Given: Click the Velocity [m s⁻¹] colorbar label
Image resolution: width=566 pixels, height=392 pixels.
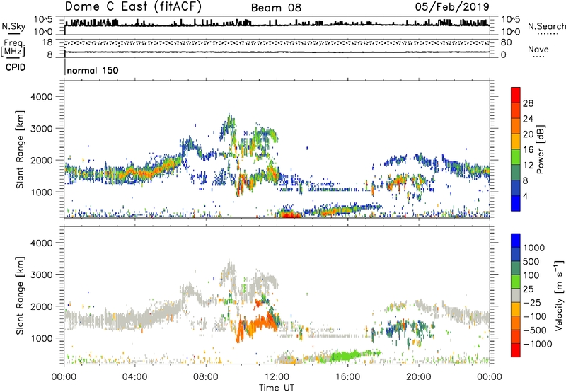Looking at the screenshot, I should [559, 295].
